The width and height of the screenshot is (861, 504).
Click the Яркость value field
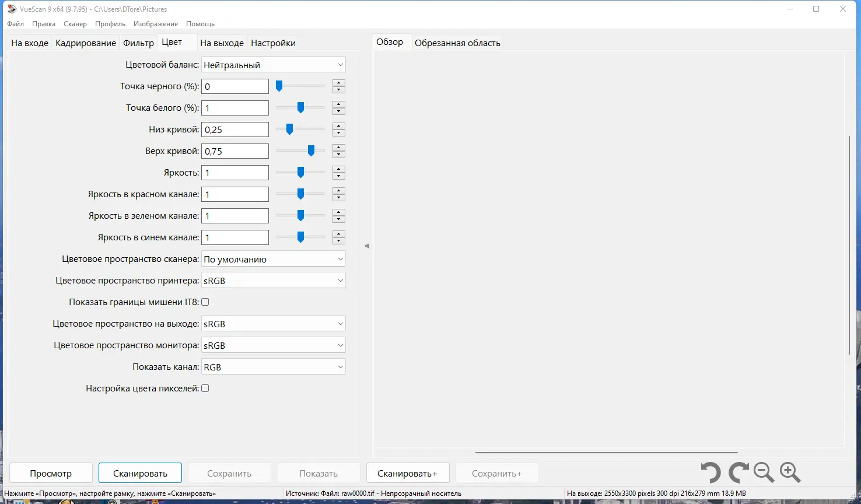click(x=235, y=173)
